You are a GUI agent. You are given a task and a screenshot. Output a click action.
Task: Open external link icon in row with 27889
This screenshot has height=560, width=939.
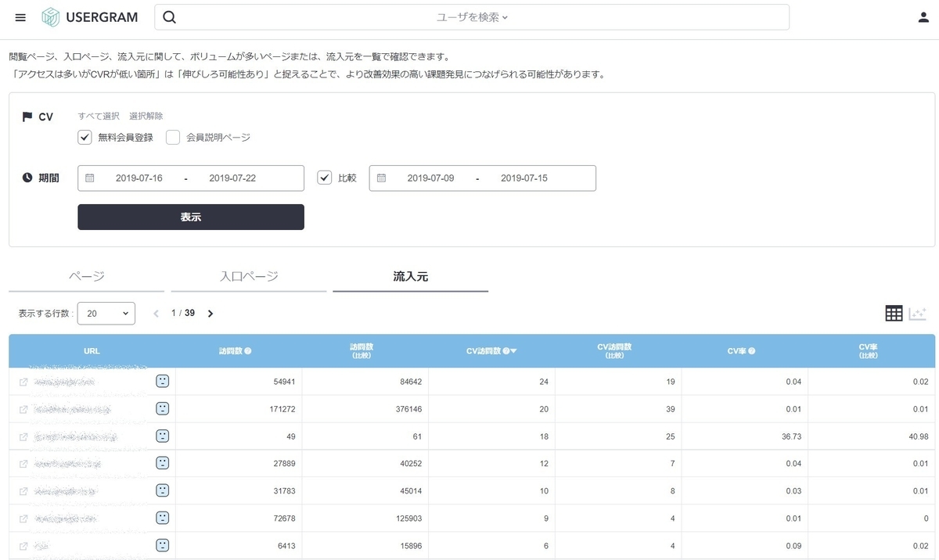click(23, 464)
